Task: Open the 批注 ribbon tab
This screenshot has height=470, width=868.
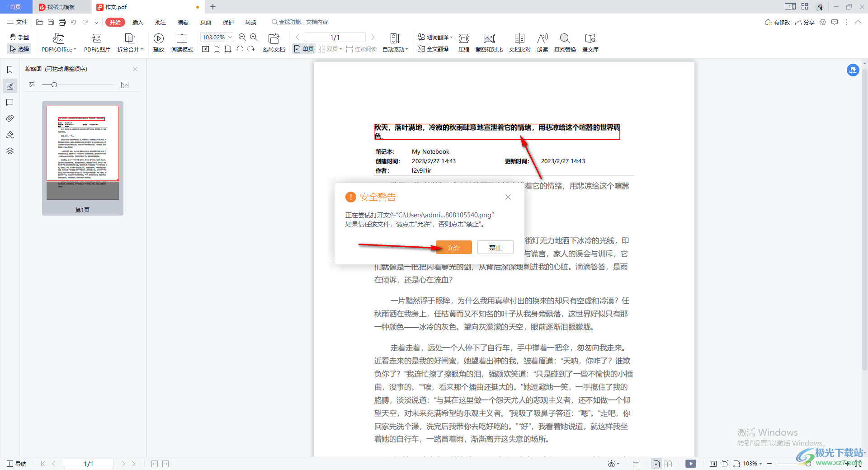Action: click(x=160, y=22)
